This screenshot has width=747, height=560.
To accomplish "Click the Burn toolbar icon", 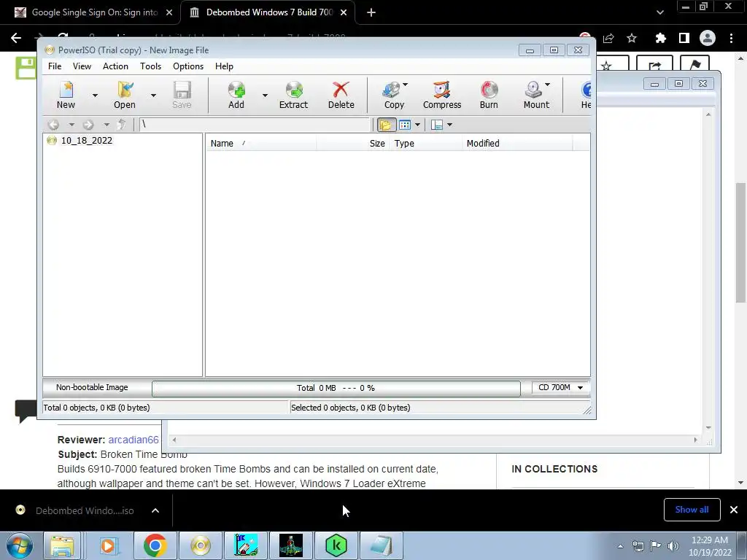I will click(489, 95).
